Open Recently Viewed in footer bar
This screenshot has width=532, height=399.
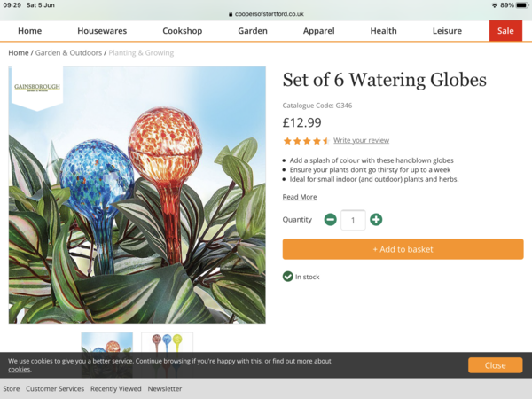(115, 389)
